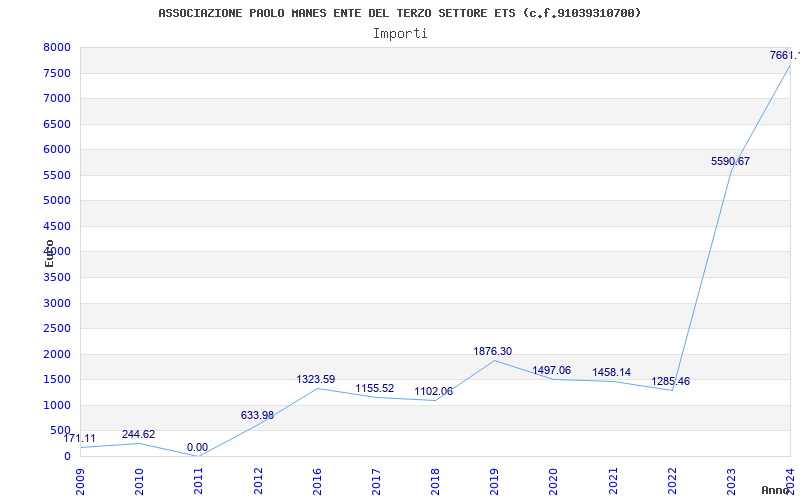Click the 1876.30 peak value label

tap(492, 351)
